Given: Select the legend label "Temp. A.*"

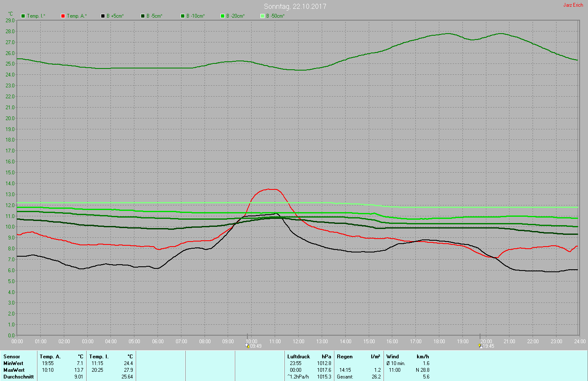Looking at the screenshot, I should click(77, 16).
